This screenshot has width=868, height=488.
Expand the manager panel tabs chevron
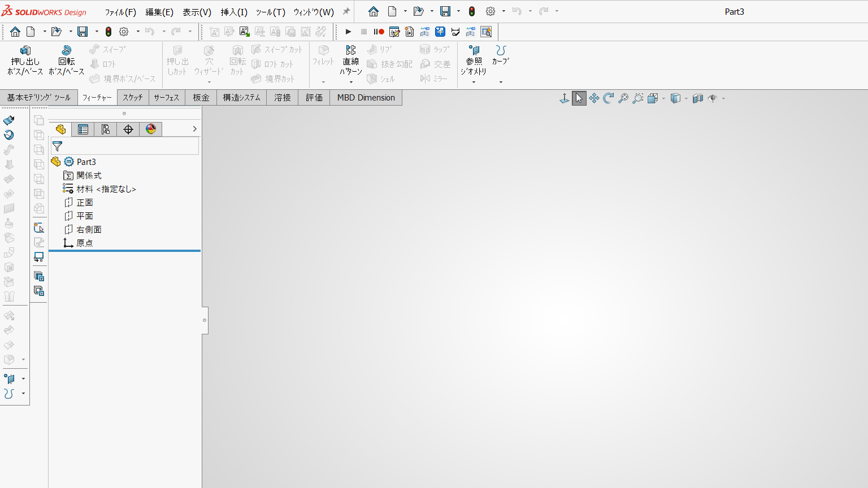tap(194, 129)
